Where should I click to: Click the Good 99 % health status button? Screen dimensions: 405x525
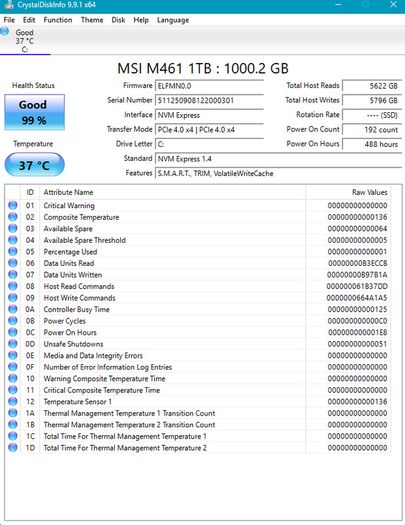(34, 112)
